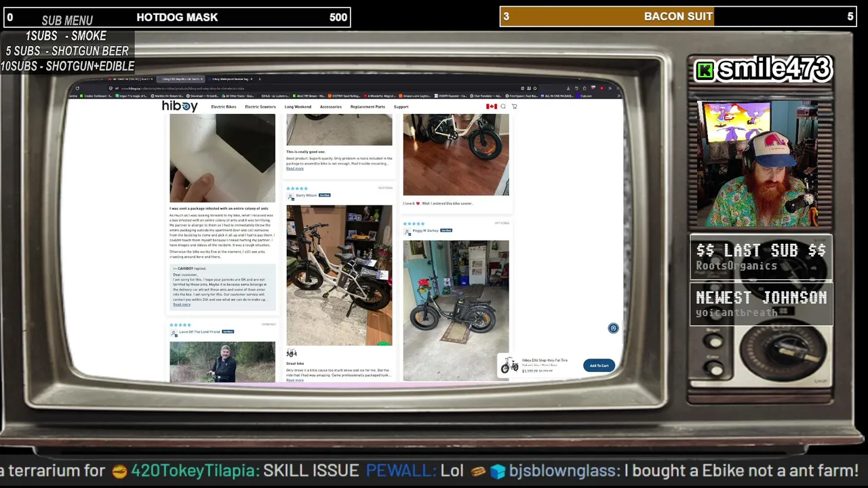This screenshot has width=868, height=488.
Task: Click reviewer name Lavin Off The Land Friend
Action: pyautogui.click(x=199, y=332)
